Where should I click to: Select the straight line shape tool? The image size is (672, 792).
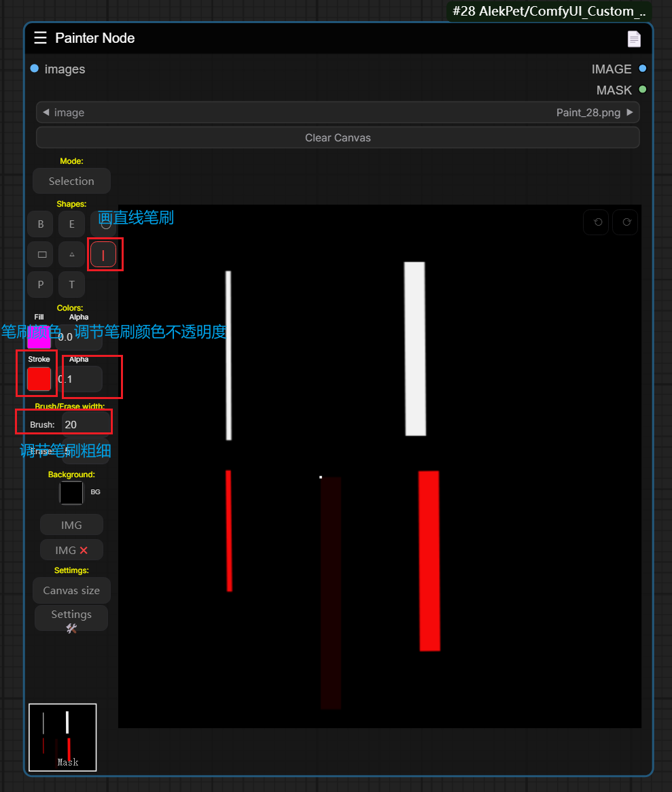point(103,255)
